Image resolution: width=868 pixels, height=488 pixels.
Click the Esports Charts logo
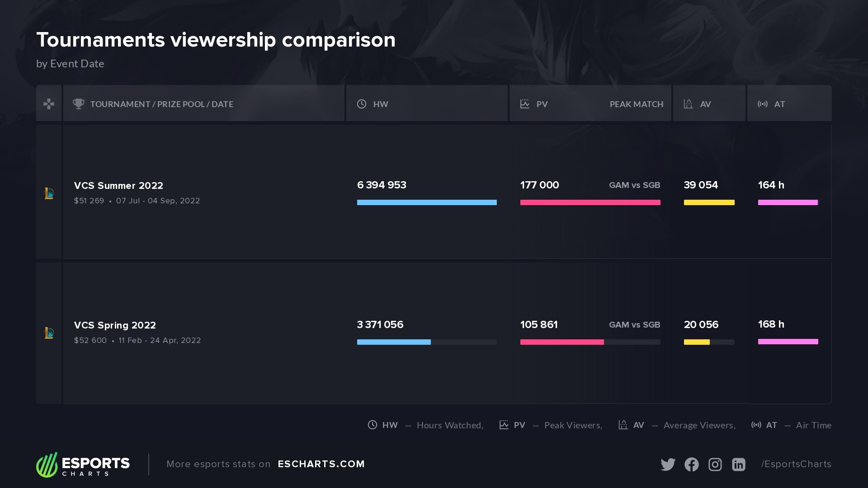click(83, 465)
